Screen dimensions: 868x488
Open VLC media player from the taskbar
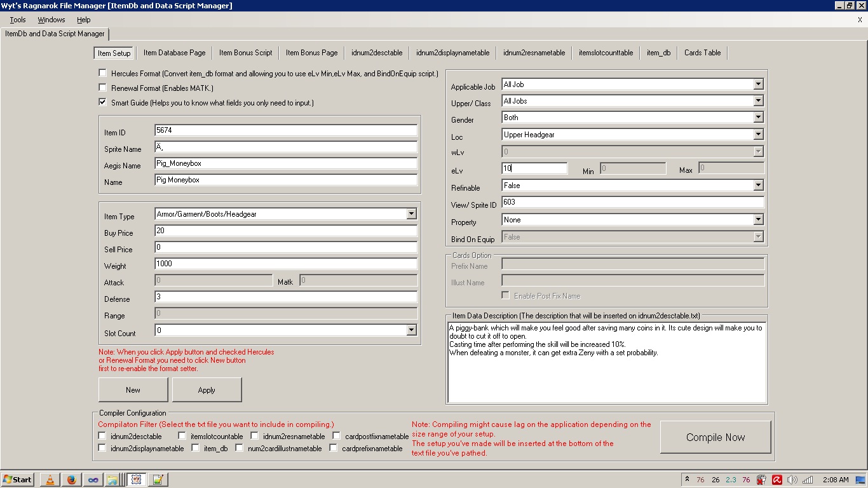[x=51, y=480]
